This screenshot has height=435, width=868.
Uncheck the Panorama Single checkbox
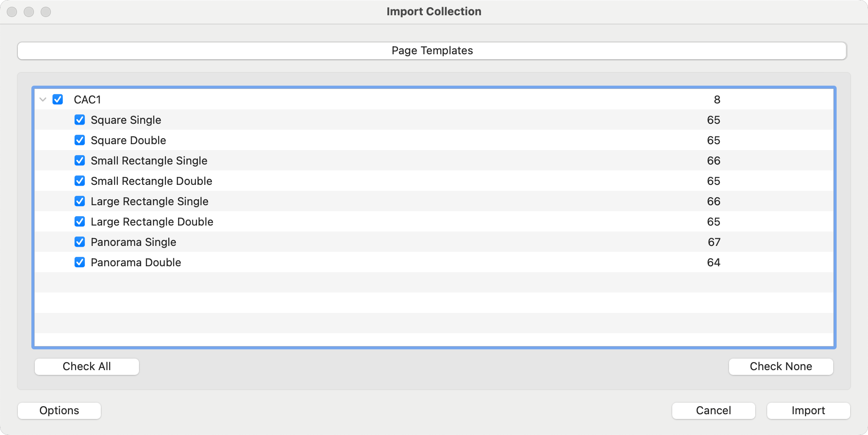coord(80,242)
